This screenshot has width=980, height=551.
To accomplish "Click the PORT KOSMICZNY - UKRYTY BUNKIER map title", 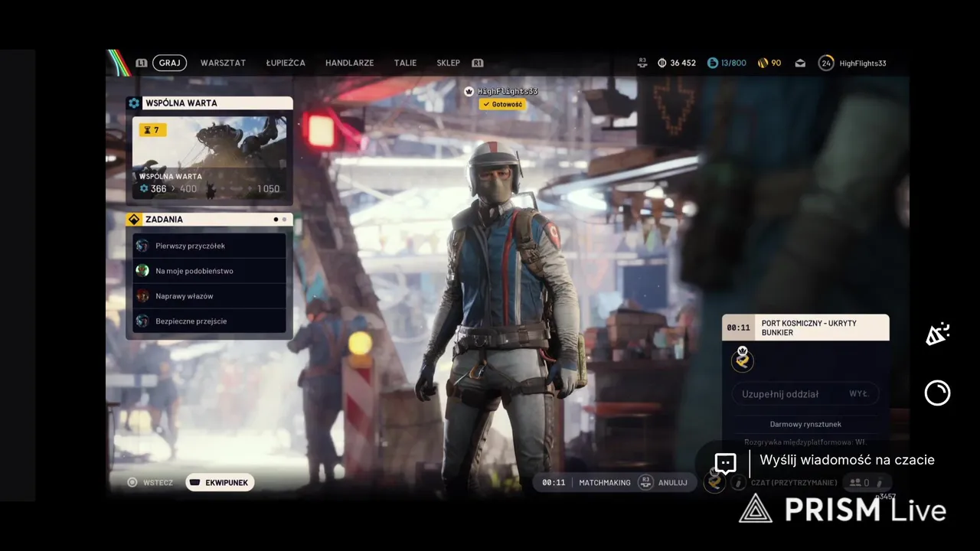I will pyautogui.click(x=809, y=328).
